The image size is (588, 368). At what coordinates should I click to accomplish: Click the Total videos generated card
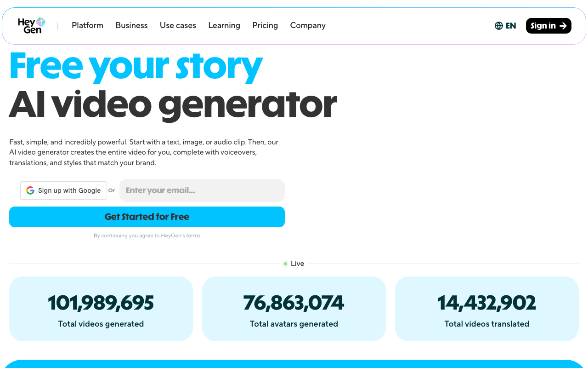[x=101, y=309]
